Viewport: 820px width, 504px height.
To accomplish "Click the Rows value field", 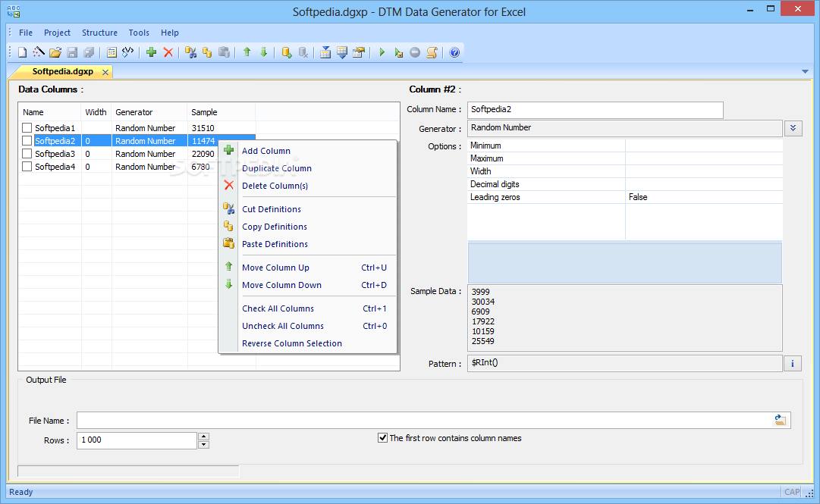I will pos(137,440).
